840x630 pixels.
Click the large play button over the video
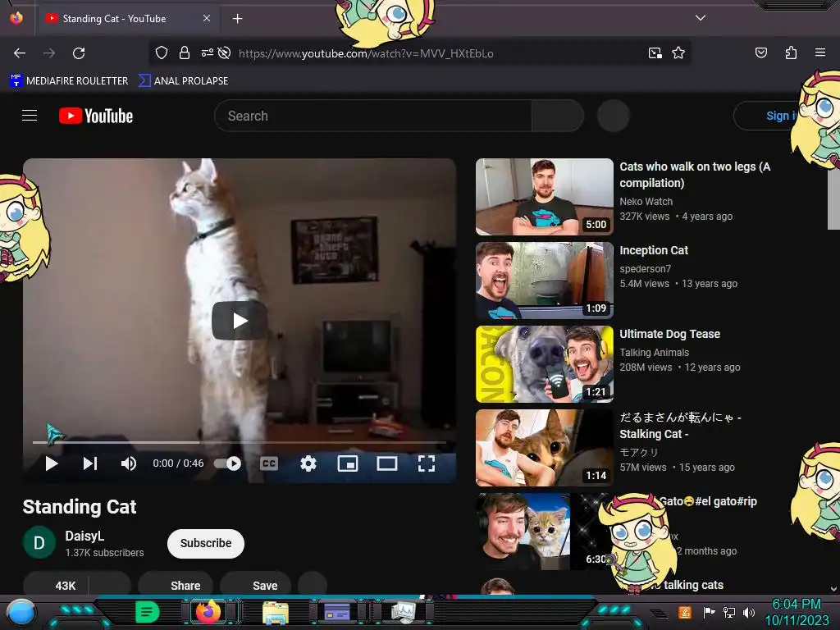pyautogui.click(x=240, y=321)
